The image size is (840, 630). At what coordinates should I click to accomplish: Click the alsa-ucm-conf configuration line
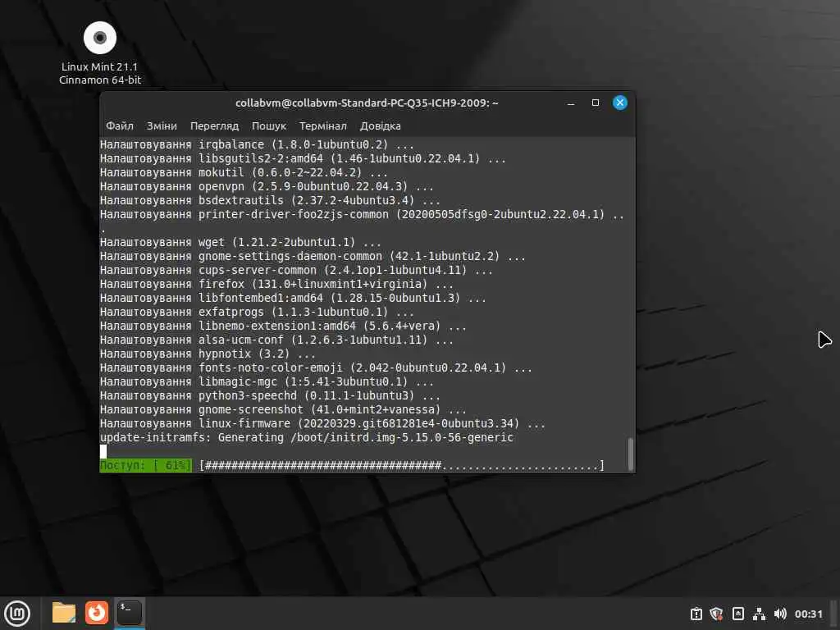click(x=276, y=340)
